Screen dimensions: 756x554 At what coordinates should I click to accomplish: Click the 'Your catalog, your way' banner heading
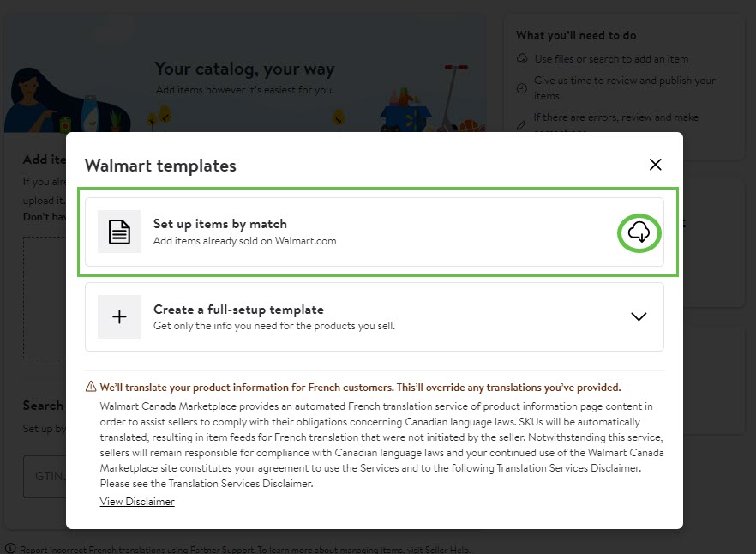244,69
